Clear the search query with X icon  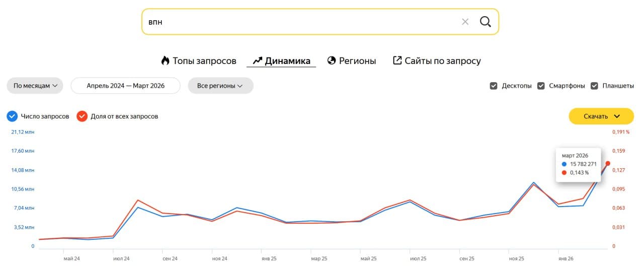[465, 22]
